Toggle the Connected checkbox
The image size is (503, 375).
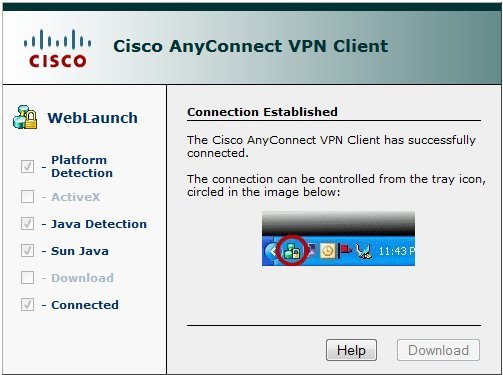click(27, 304)
